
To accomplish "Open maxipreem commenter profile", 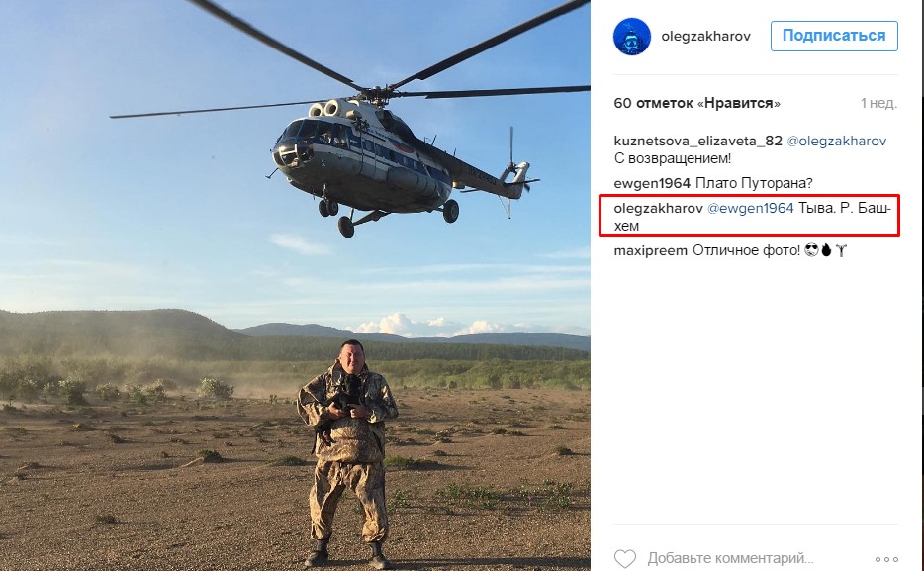I will 651,251.
